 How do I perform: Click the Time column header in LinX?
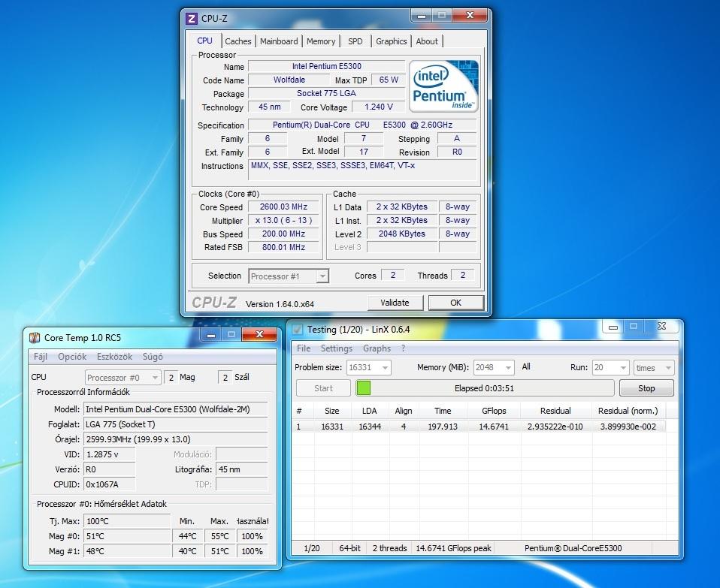click(x=443, y=411)
